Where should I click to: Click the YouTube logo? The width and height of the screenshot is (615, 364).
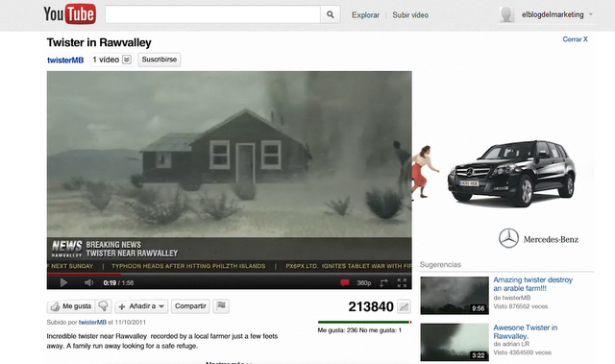(69, 14)
